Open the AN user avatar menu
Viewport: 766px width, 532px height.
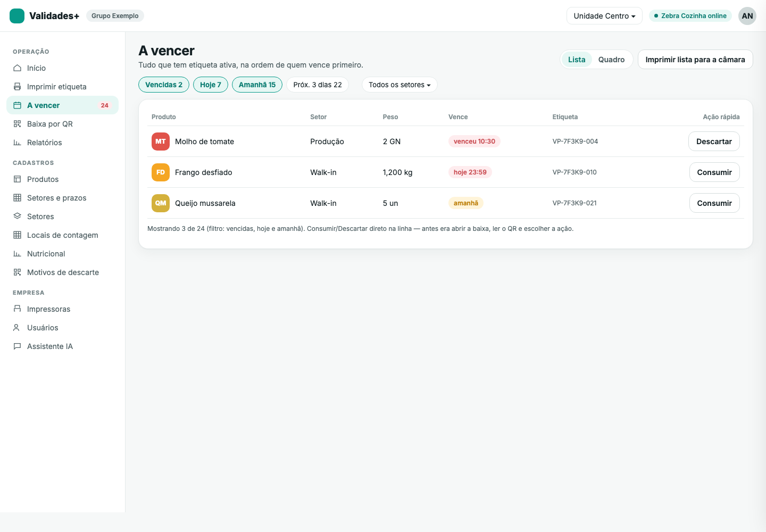click(x=747, y=16)
